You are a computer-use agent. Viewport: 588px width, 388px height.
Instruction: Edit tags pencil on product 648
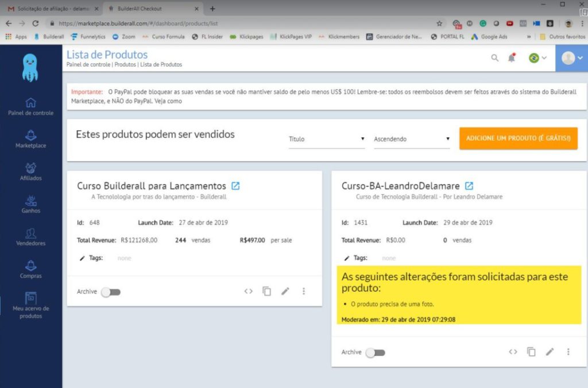(82, 258)
